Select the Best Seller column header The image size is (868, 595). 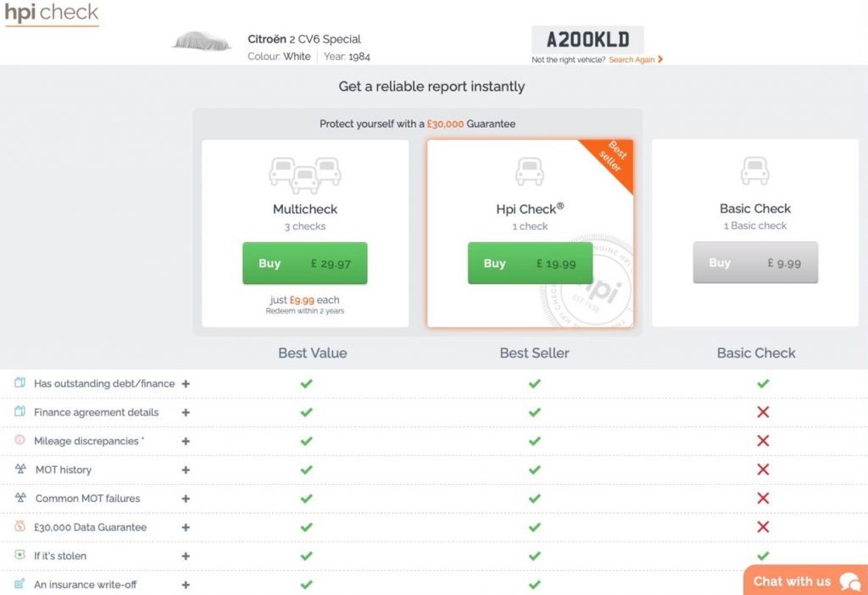click(x=534, y=353)
